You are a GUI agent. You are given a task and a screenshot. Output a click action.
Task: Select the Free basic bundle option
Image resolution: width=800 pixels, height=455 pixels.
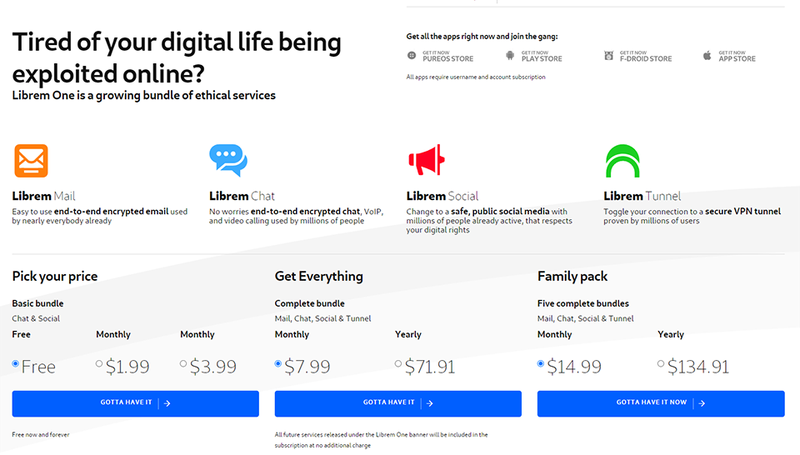click(16, 364)
